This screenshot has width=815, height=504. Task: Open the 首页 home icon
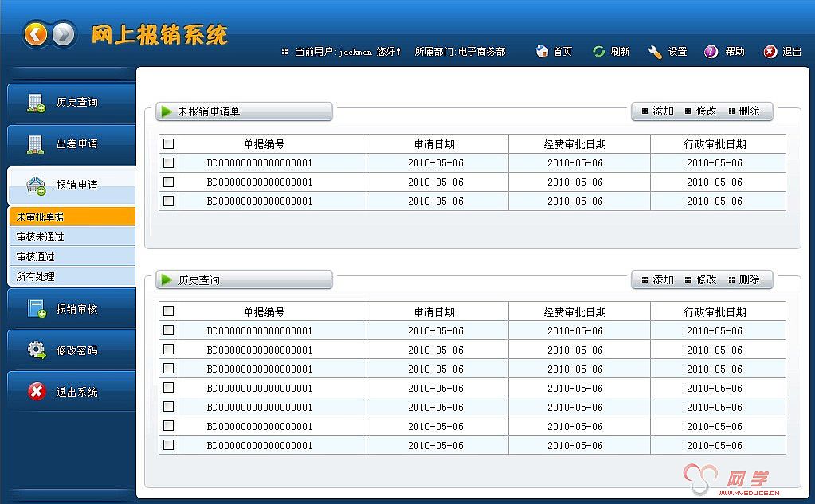pos(542,51)
